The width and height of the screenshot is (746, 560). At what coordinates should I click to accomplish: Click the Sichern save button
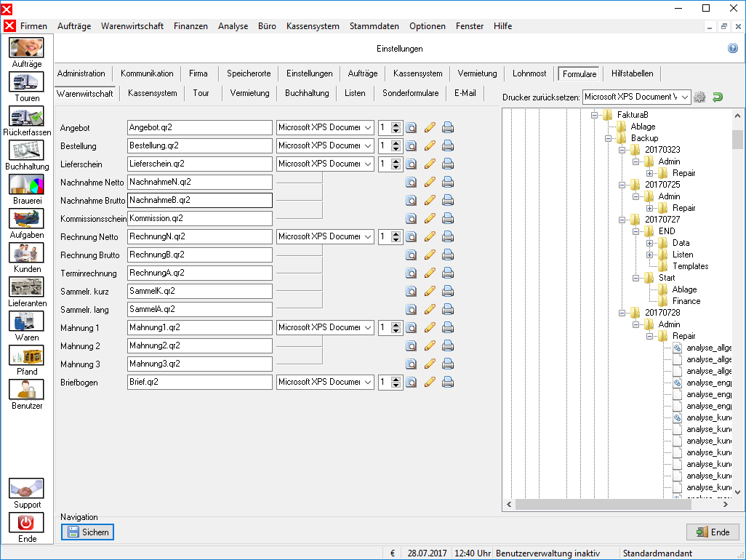click(x=87, y=532)
